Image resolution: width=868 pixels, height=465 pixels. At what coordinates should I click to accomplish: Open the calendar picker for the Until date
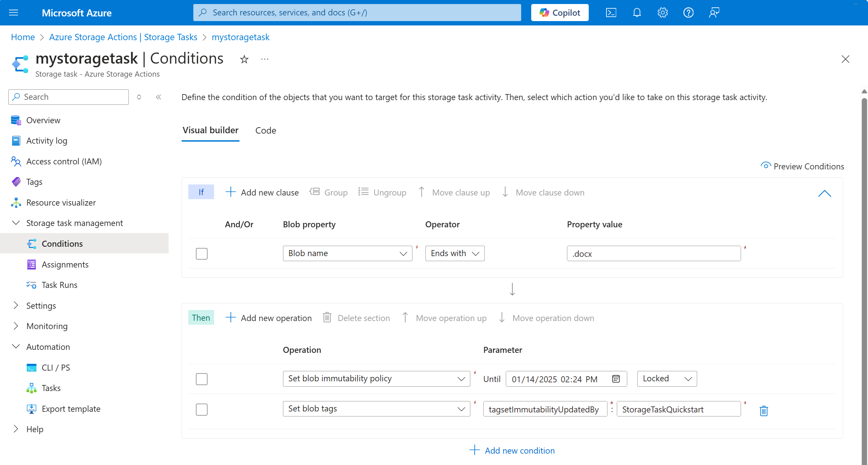pyautogui.click(x=616, y=379)
